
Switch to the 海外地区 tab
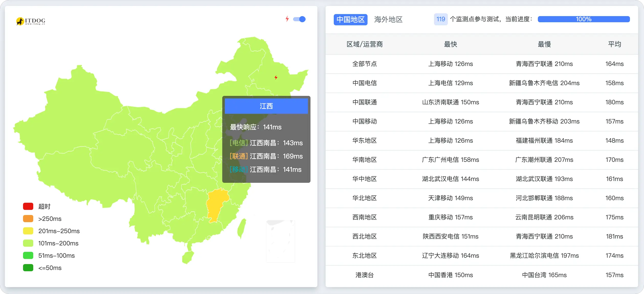click(x=388, y=19)
